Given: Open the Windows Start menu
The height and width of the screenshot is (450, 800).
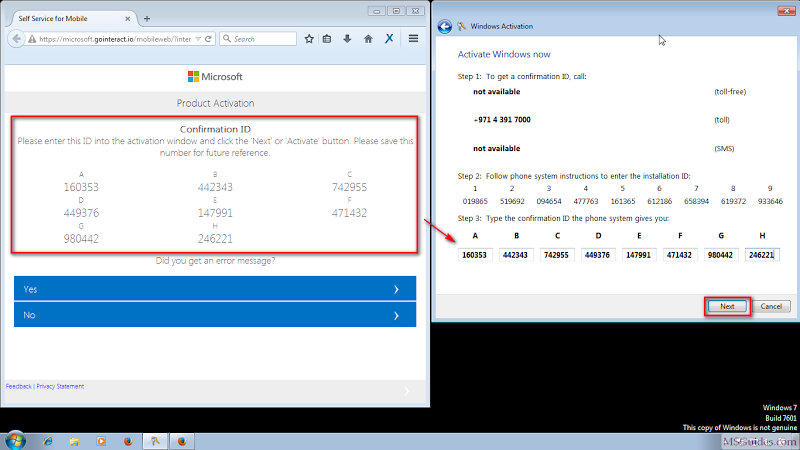Looking at the screenshot, I should tap(15, 441).
